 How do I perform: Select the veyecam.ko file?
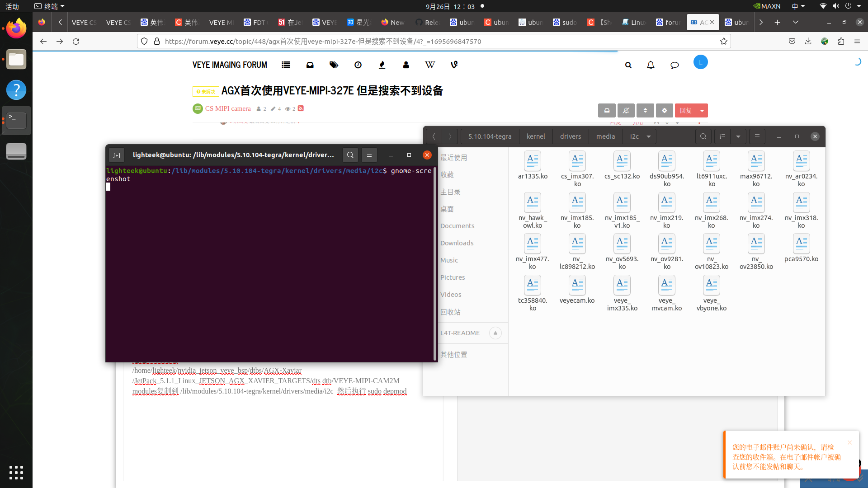pyautogui.click(x=577, y=290)
